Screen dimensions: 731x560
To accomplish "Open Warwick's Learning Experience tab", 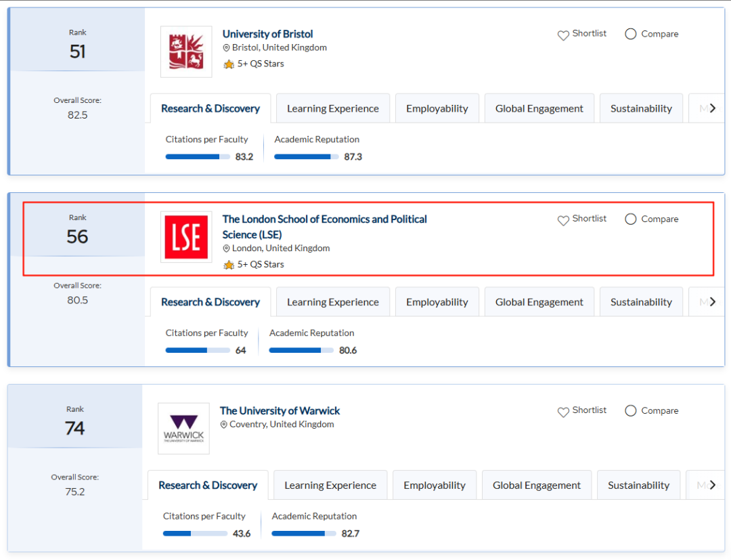I will click(x=330, y=486).
